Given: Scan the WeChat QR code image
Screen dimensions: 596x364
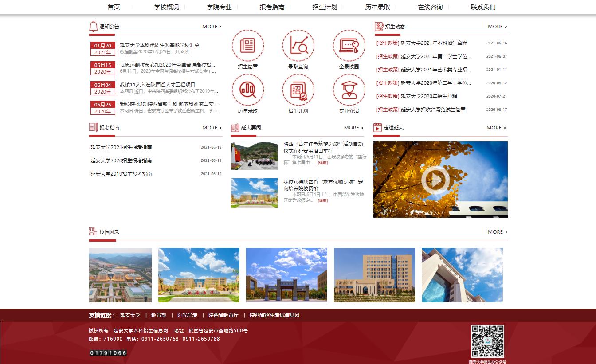Looking at the screenshot, I should point(487,341).
